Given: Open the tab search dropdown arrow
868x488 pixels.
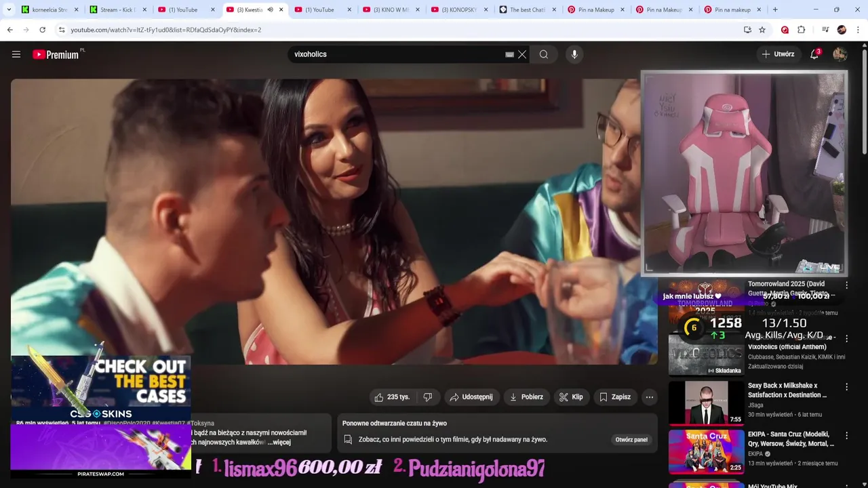Looking at the screenshot, I should (x=9, y=9).
